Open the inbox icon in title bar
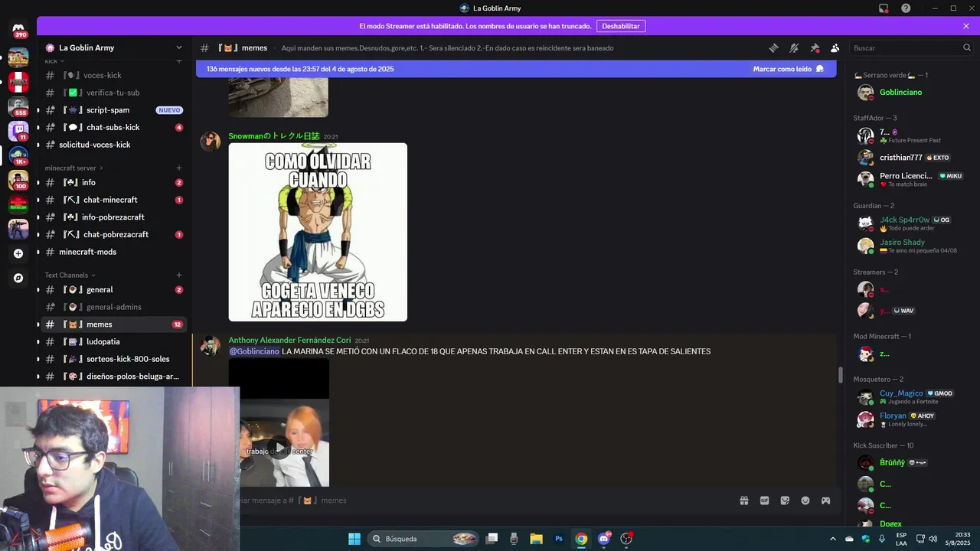This screenshot has width=980, height=551. (x=884, y=8)
